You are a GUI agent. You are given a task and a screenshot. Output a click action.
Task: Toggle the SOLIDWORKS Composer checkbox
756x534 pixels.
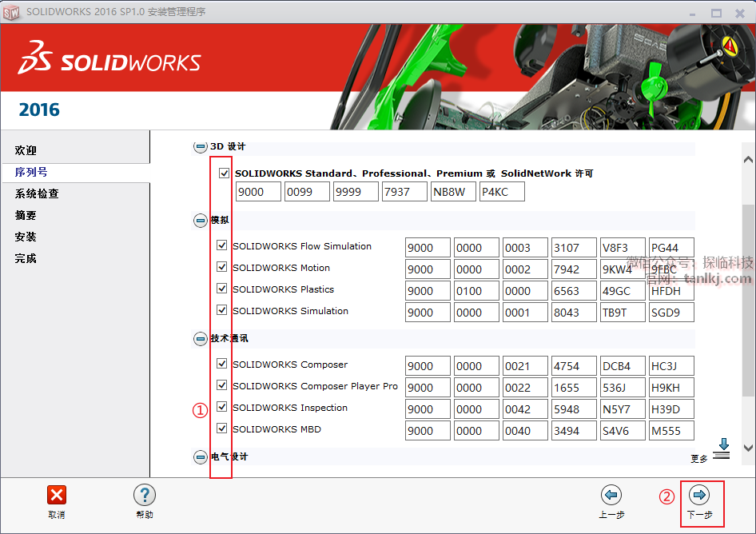[x=222, y=364]
